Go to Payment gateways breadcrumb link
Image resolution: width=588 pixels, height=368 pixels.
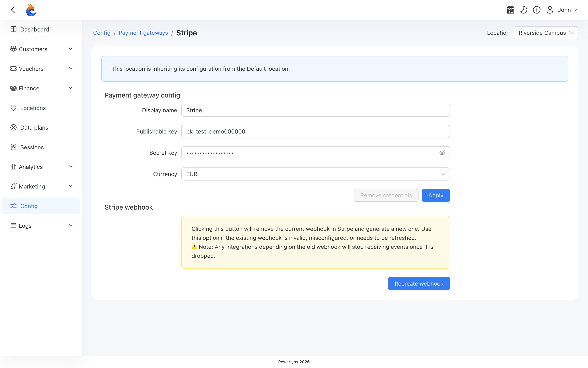coord(143,33)
